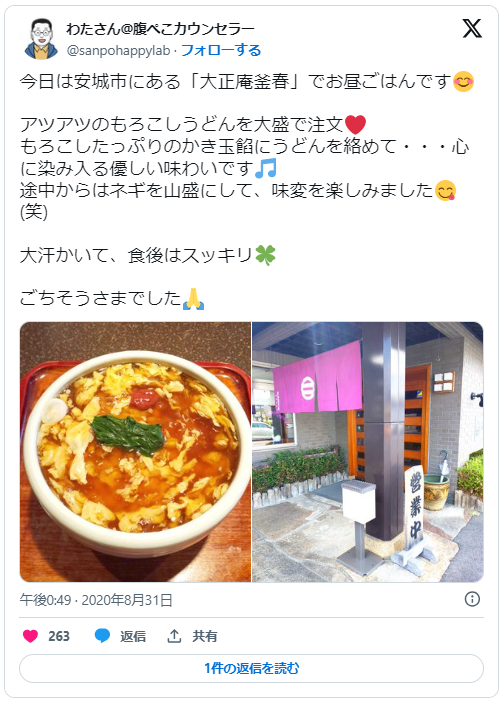Screen dimensions: 504x706
Task: Click the pink heart like icon
Action: (x=30, y=636)
